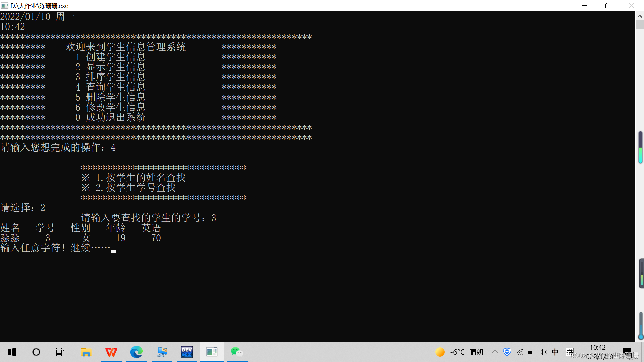Open WeChat from the taskbar
This screenshot has width=644, height=362.
click(x=237, y=352)
